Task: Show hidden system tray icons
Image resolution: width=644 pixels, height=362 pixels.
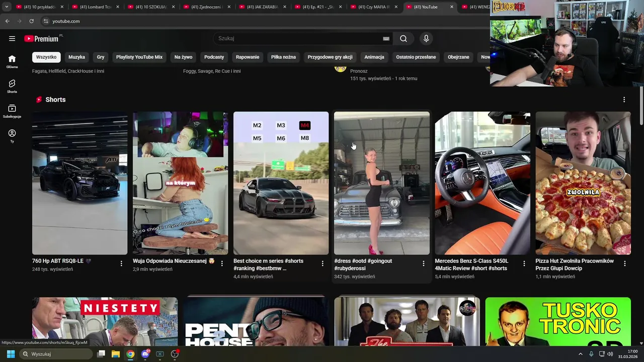Action: [580, 354]
